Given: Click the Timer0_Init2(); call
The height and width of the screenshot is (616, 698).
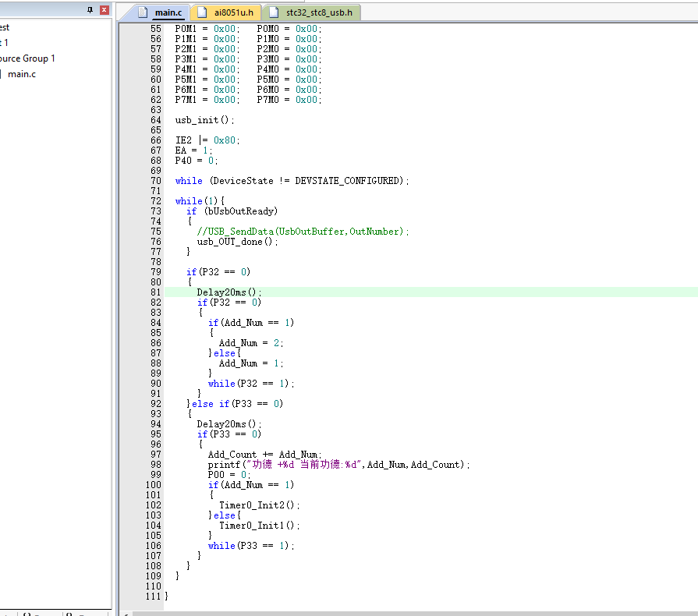Looking at the screenshot, I should 259,505.
